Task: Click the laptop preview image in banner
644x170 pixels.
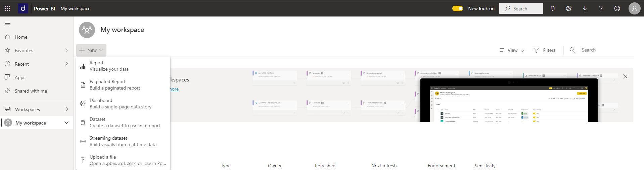Action: coord(509,100)
